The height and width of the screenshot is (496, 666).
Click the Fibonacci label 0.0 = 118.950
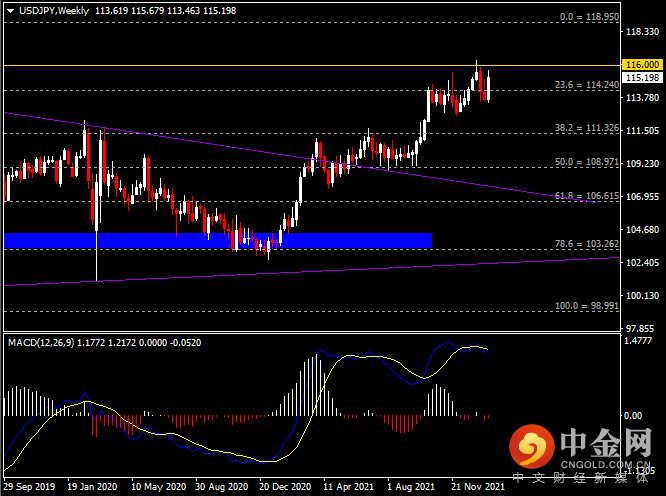pos(589,17)
